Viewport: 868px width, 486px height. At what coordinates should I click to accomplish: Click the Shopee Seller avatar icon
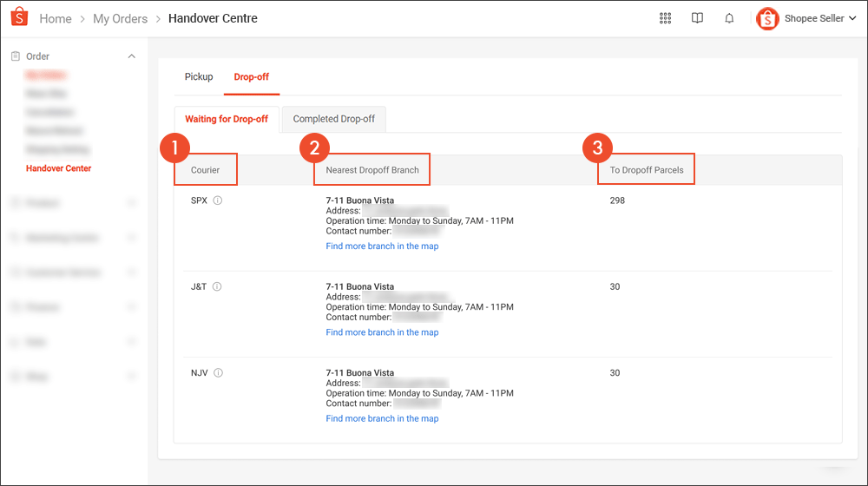coord(767,19)
